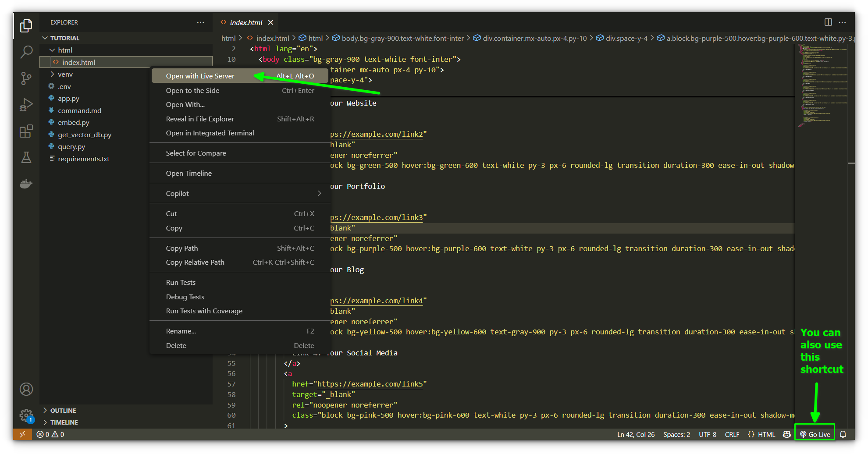Toggle the split editor layout
Screen dimensions: 868x454
829,22
